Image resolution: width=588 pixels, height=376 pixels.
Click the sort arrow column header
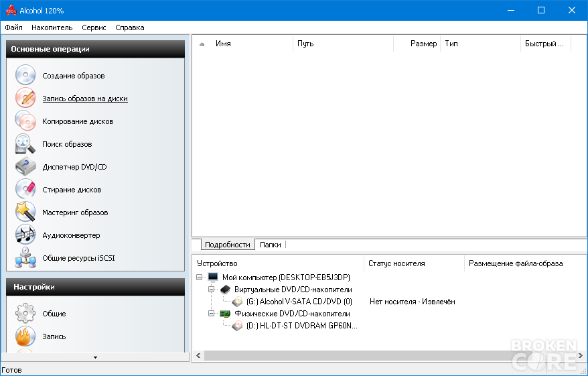click(x=202, y=44)
